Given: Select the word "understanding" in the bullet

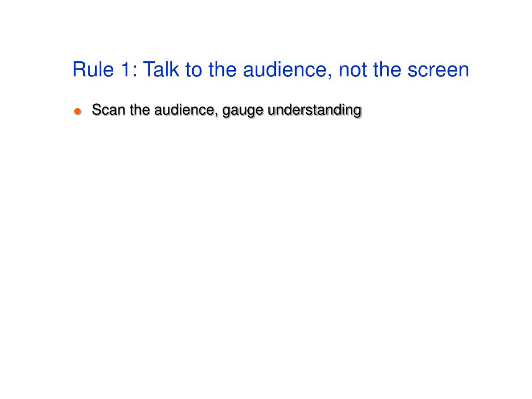Looking at the screenshot, I should pos(315,111).
